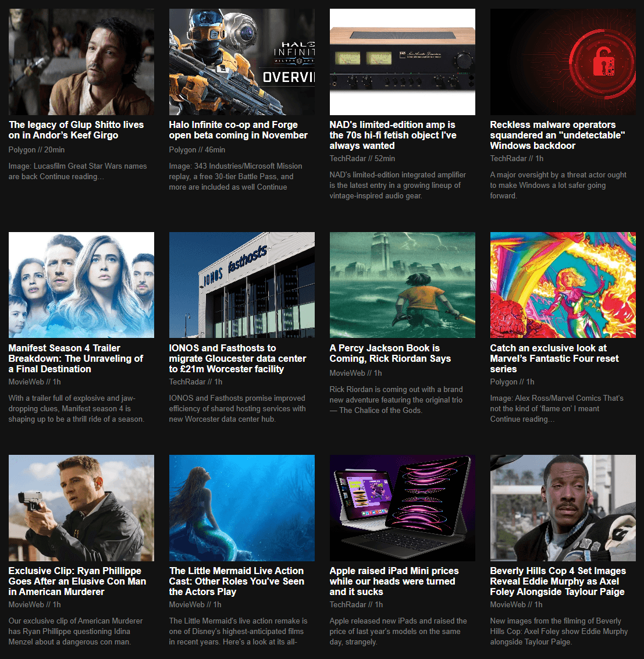Open the Percy Jackson book cover image
The height and width of the screenshot is (659, 644).
403,285
